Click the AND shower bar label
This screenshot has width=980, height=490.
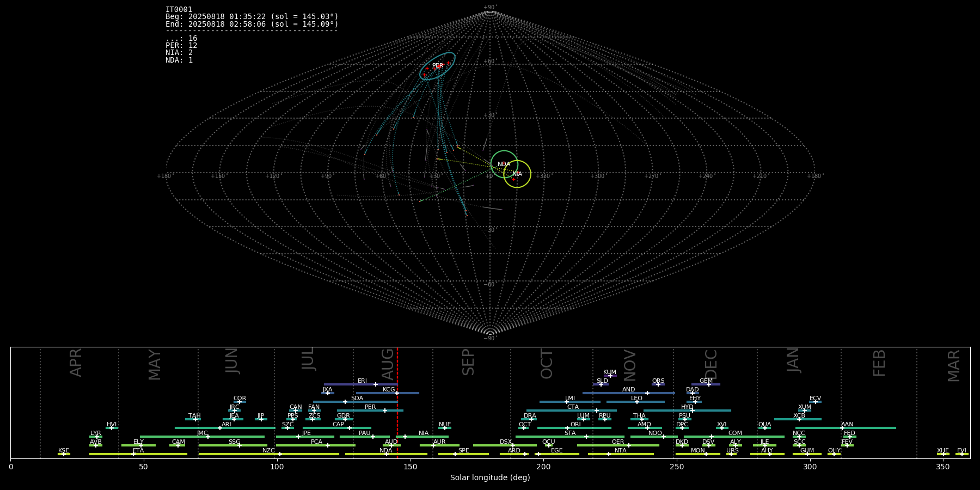629,389
